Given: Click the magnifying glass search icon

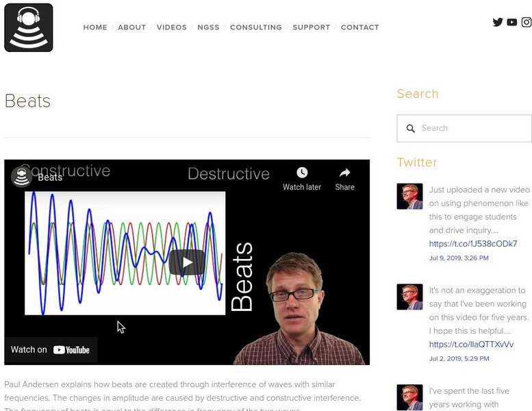Looking at the screenshot, I should coord(411,128).
